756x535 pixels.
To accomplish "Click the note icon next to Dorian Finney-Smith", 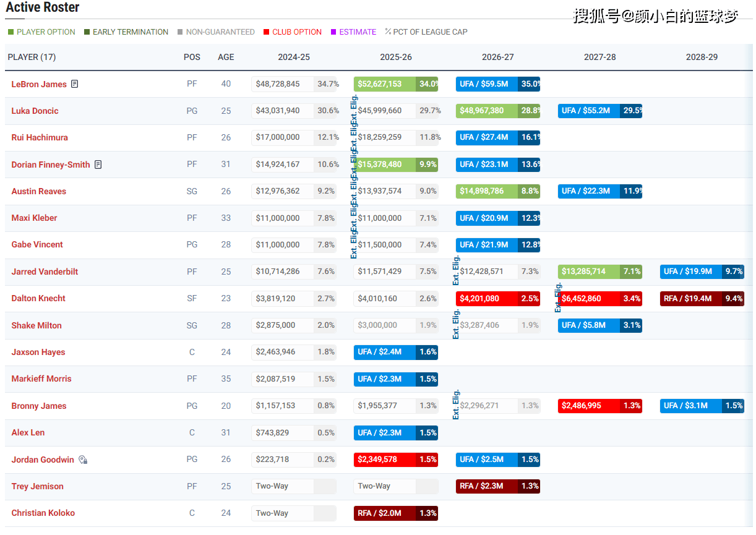I will (x=98, y=165).
